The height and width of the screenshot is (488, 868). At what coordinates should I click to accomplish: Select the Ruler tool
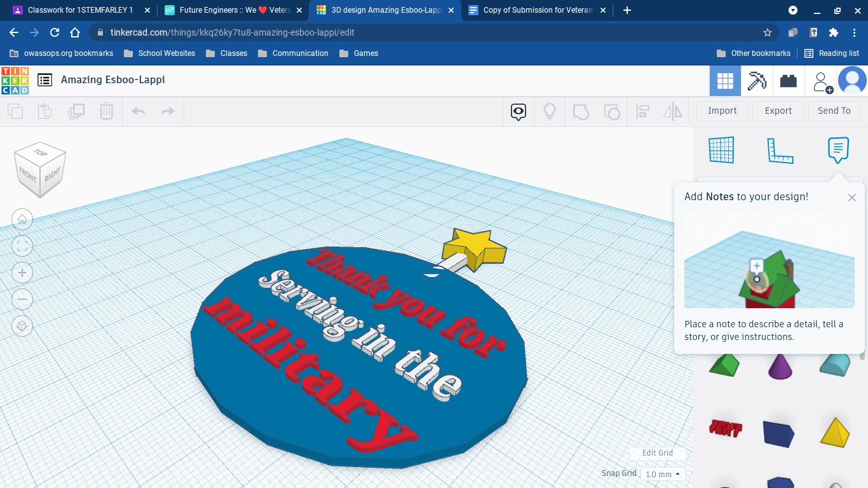pyautogui.click(x=780, y=150)
